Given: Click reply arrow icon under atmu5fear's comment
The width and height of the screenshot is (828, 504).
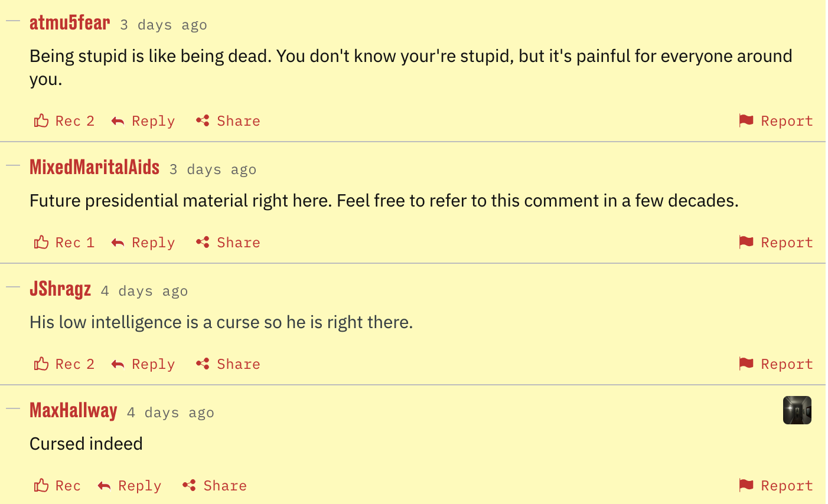Looking at the screenshot, I should click(118, 122).
